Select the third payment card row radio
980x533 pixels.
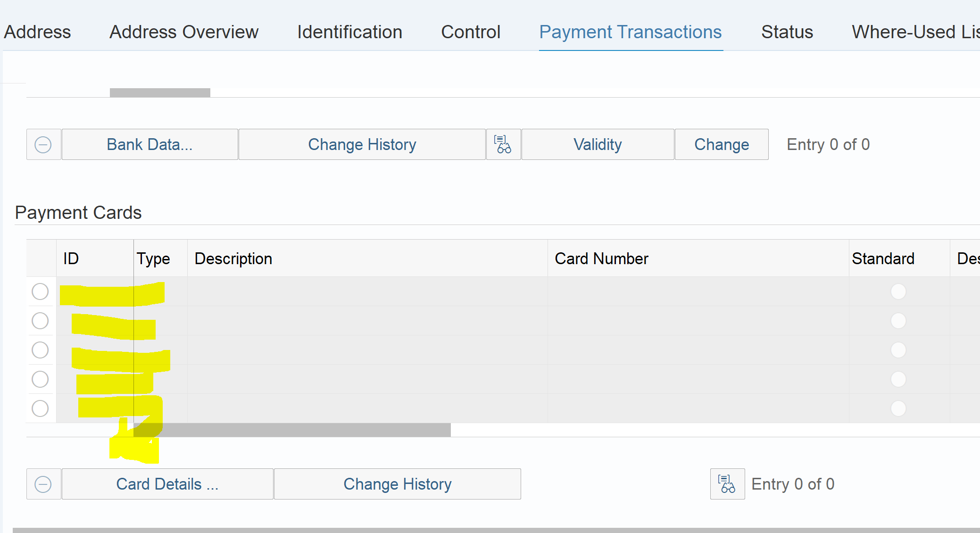point(40,350)
